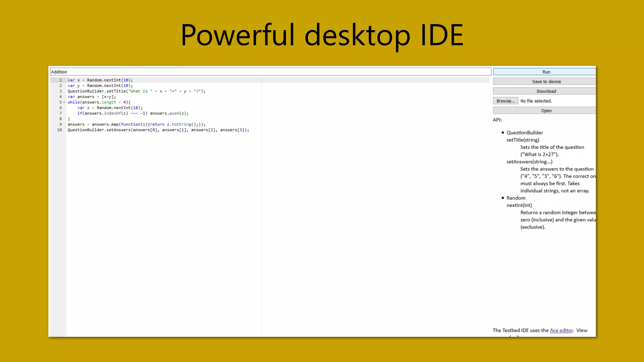Click 'nextInt(int)' API entry
644x362 pixels.
click(x=519, y=205)
